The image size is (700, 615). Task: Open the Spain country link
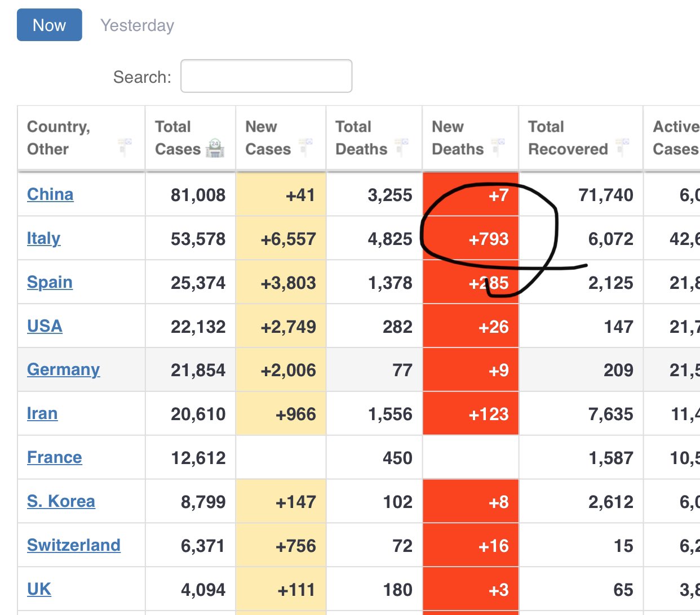click(x=50, y=282)
